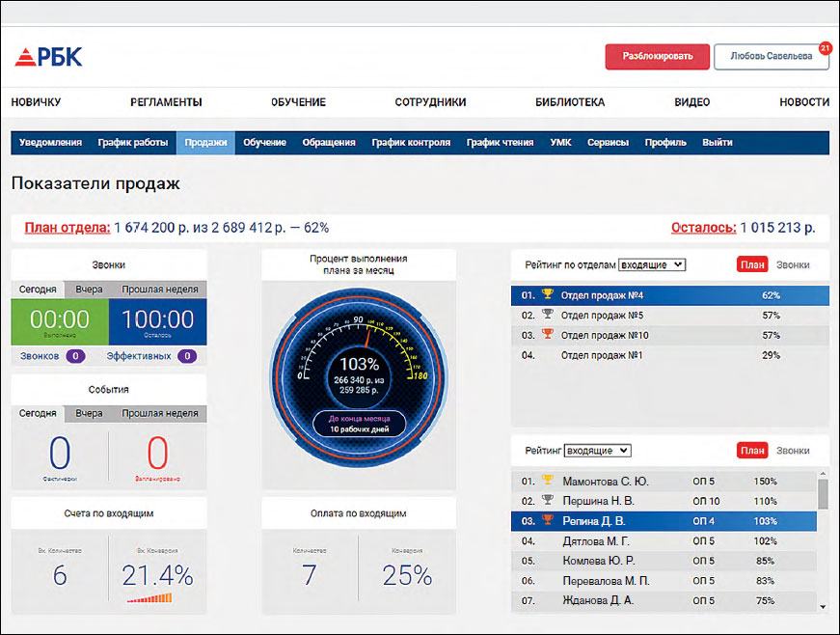Image resolution: width=840 pixels, height=635 pixels.
Task: Click the scroll down arrow in rating list
Action: pyautogui.click(x=823, y=606)
